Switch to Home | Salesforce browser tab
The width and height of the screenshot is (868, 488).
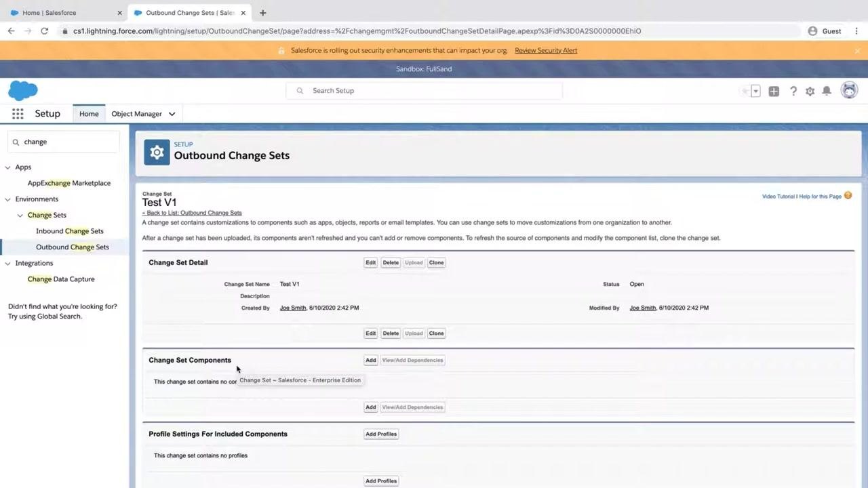[64, 12]
